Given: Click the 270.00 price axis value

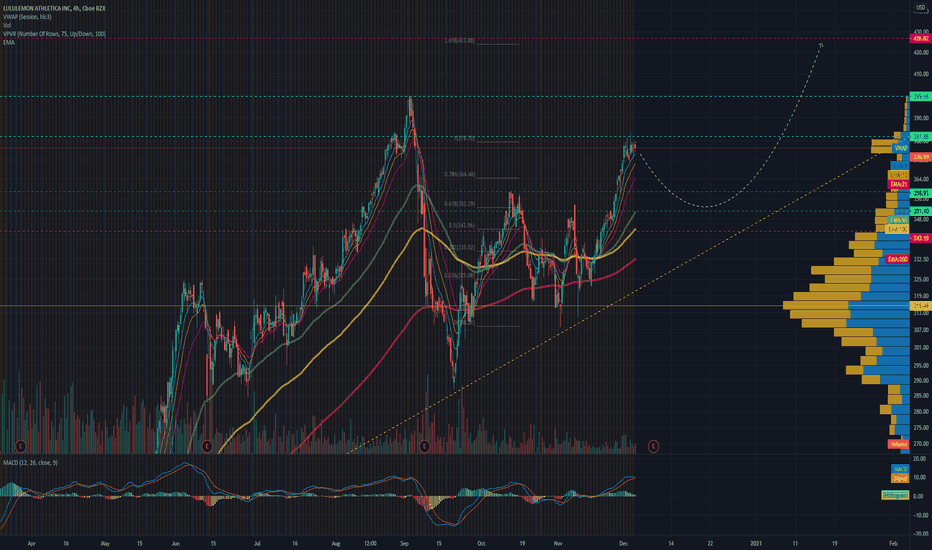Looking at the screenshot, I should [x=922, y=444].
